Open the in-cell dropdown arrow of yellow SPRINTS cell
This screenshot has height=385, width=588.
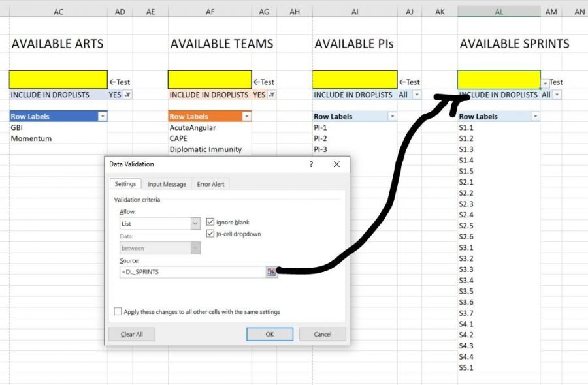[x=545, y=83]
